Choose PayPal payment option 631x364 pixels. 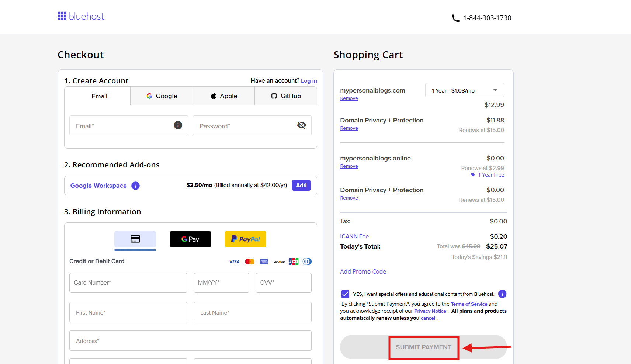246,239
